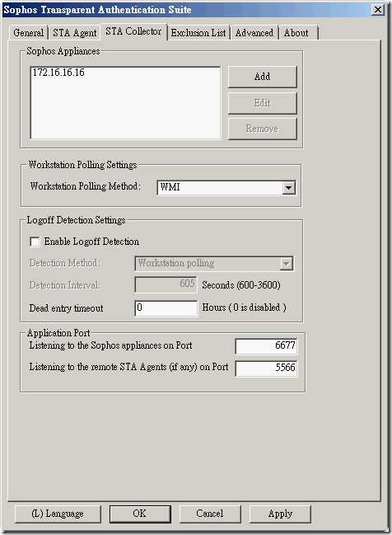This screenshot has width=392, height=535.
Task: Click the Listening to the remote STA Agents label
Action: click(x=128, y=367)
